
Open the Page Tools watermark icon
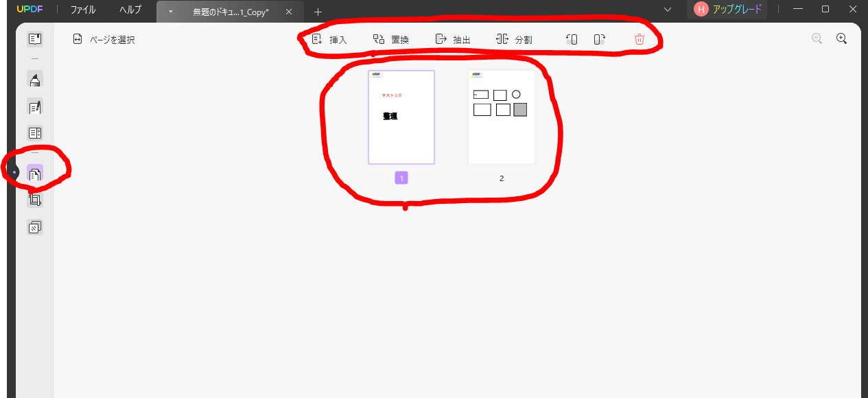pos(35,227)
